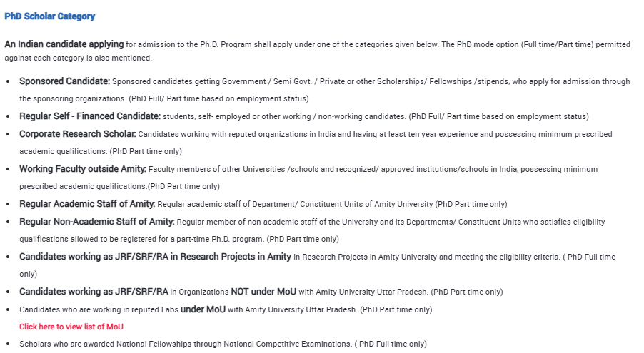Click the bullet before "Regular Non-Academic Staff of Amity"
This screenshot has height=353, width=644.
(x=8, y=222)
